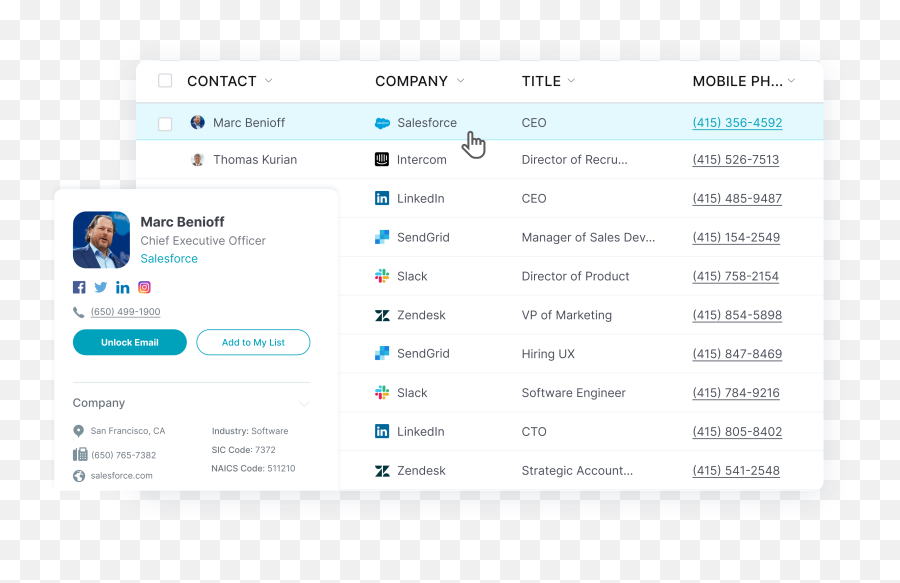Click SendGrid logo in Hiring UX row
Viewport: 900px width, 583px height.
tap(382, 353)
